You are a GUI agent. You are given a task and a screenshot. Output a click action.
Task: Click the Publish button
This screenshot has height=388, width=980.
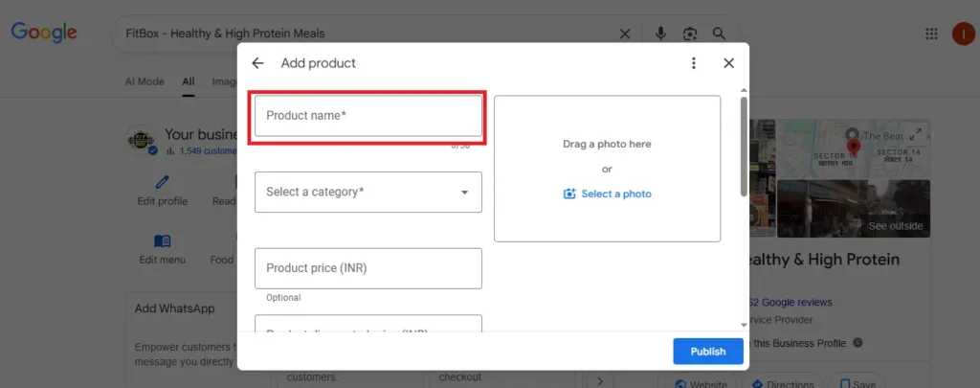pos(708,352)
